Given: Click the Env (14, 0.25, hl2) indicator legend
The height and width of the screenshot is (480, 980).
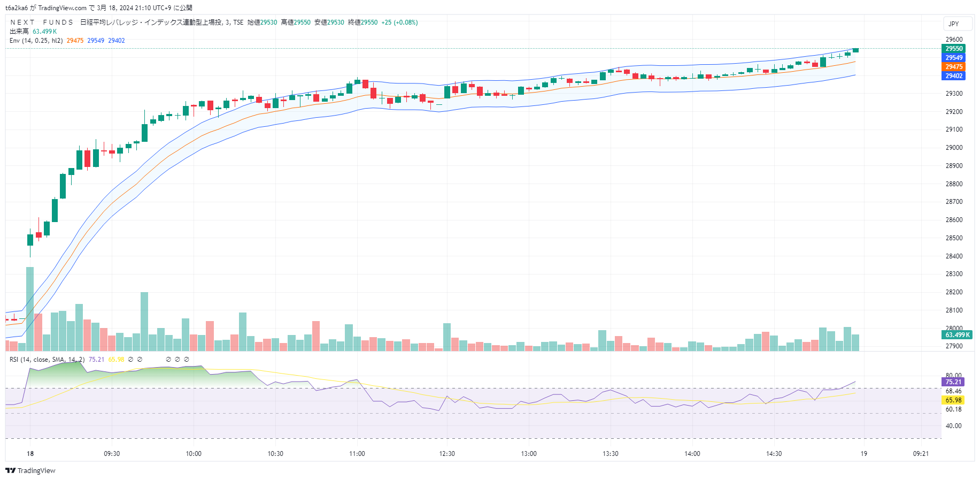Looking at the screenshot, I should 36,41.
